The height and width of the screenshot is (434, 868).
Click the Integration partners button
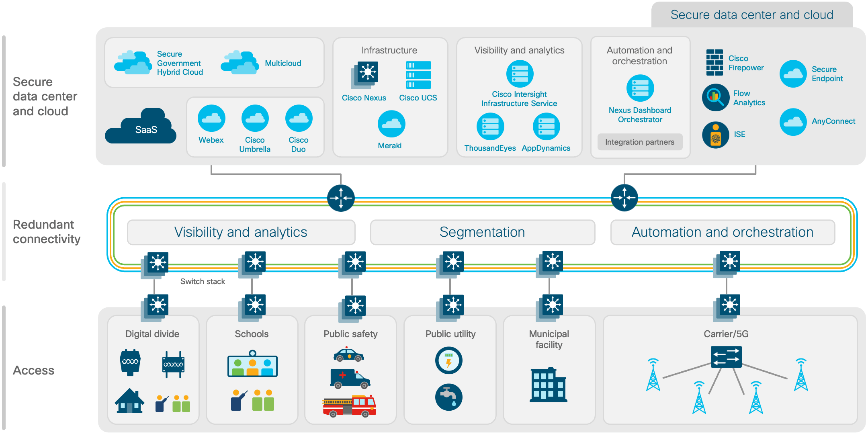tap(640, 142)
